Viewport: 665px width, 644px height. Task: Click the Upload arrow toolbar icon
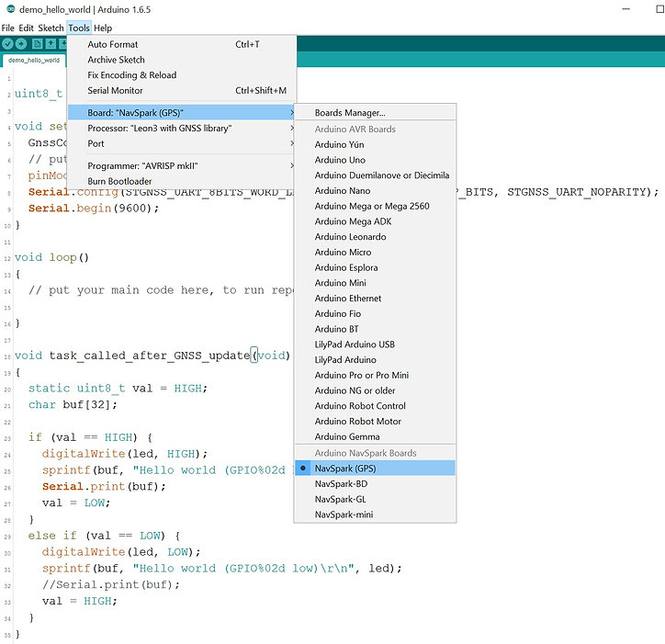(21, 44)
